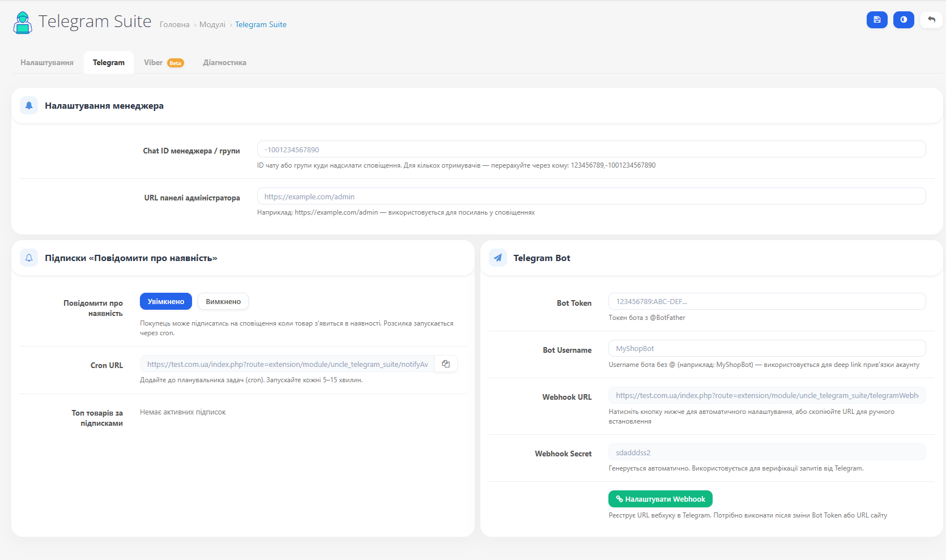946x560 pixels.
Task: Click the Немає активних підписок text
Action: point(182,412)
